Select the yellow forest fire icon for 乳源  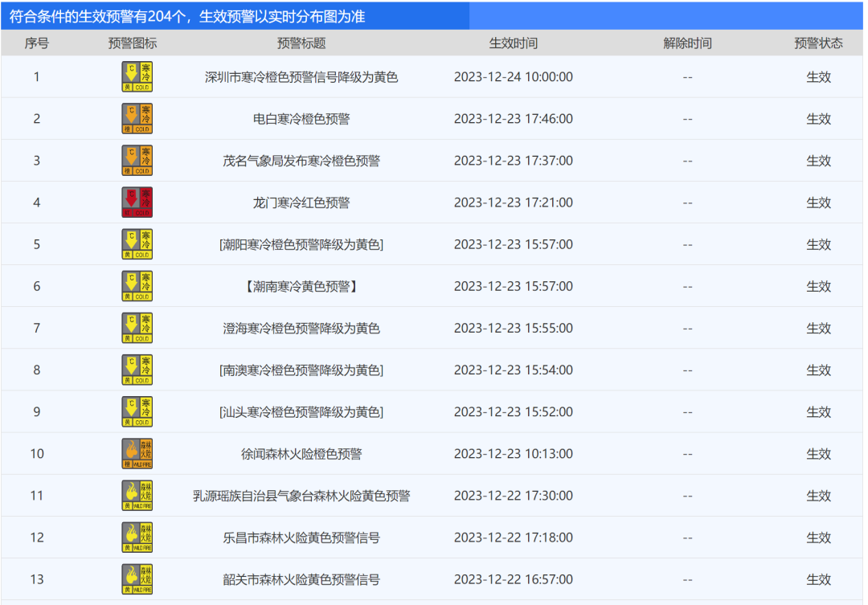pyautogui.click(x=137, y=496)
